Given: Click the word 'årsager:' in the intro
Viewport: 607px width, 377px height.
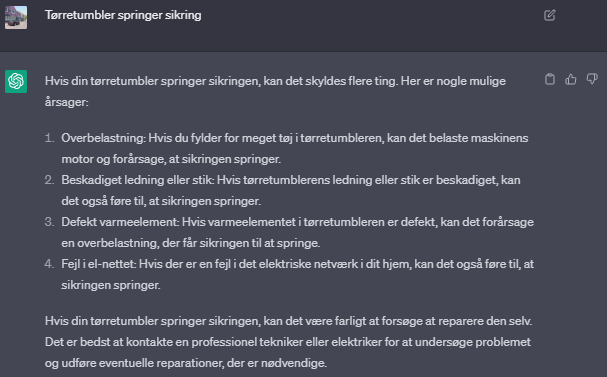Looking at the screenshot, I should (x=67, y=102).
